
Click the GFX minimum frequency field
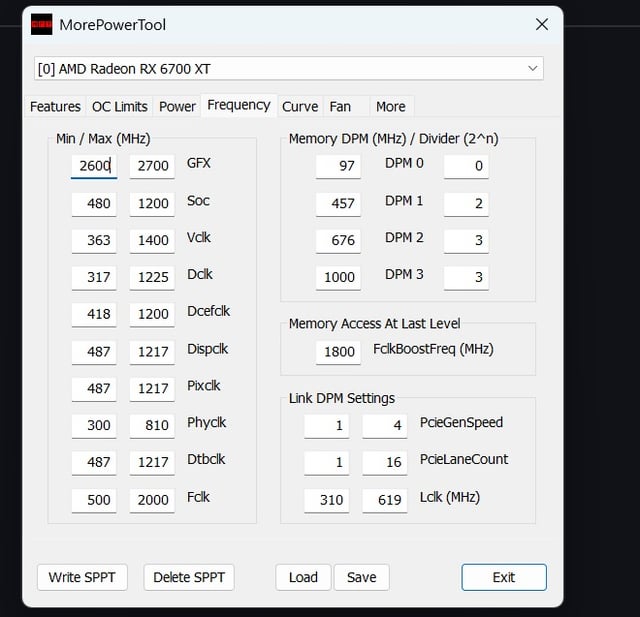point(94,166)
